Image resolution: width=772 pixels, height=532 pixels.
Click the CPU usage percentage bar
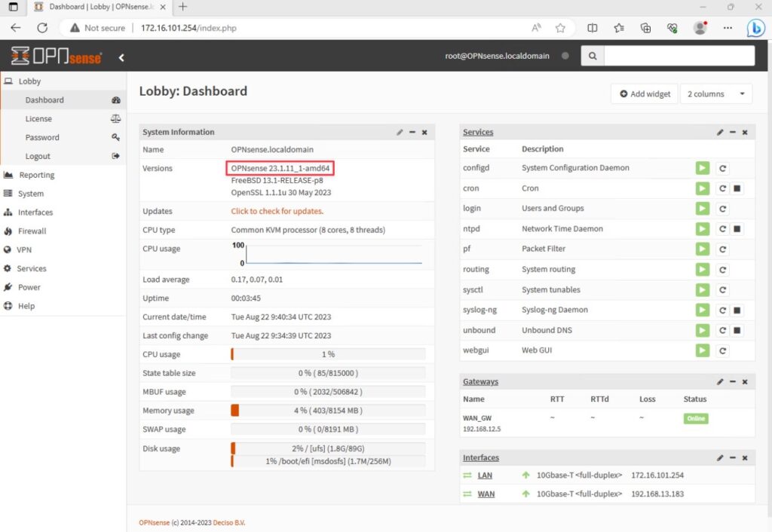(329, 354)
